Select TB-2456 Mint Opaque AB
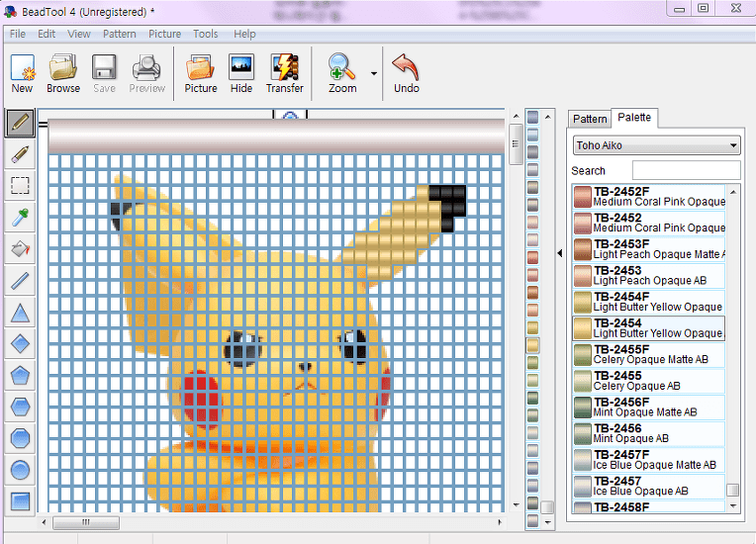The image size is (756, 544). pyautogui.click(x=649, y=433)
